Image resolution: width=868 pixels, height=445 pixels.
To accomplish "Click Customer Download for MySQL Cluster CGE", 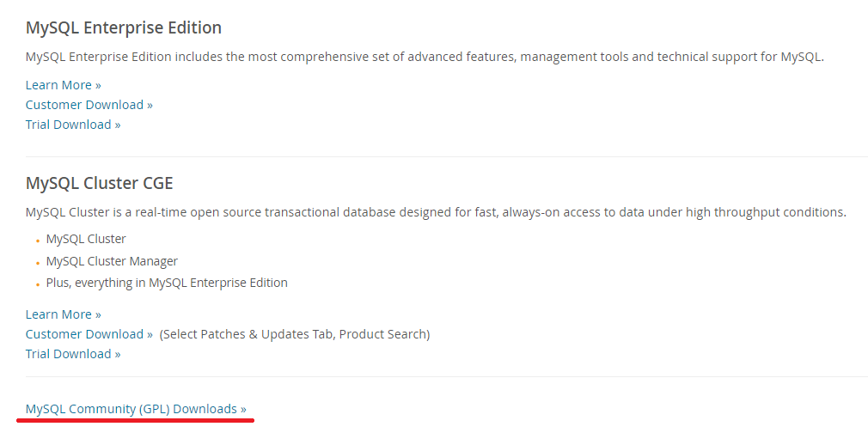I will [x=89, y=334].
